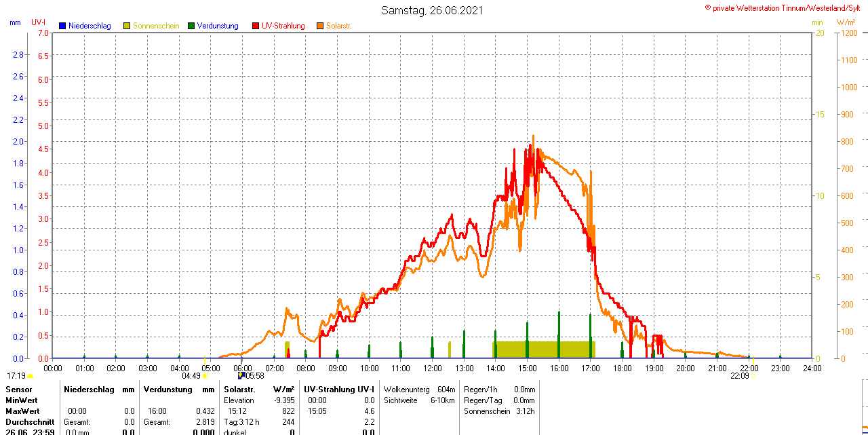868x435 pixels.
Task: Click the 18:00 tick label on time axis
Action: [x=622, y=368]
